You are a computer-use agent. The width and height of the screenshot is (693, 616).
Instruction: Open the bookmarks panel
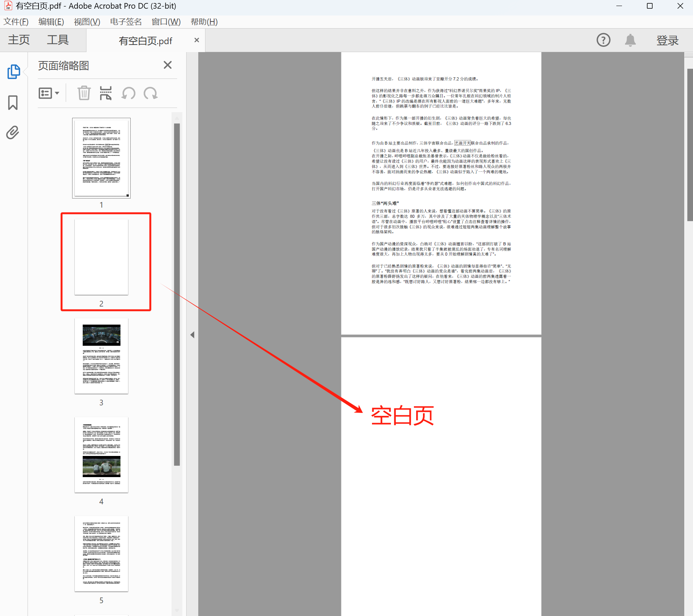point(12,103)
